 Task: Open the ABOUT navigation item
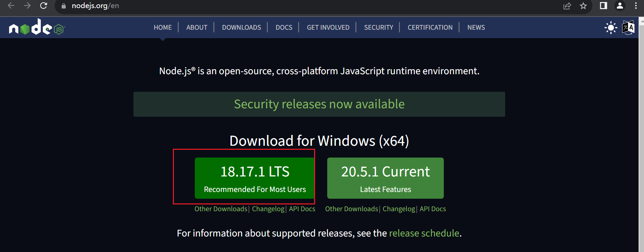tap(197, 27)
